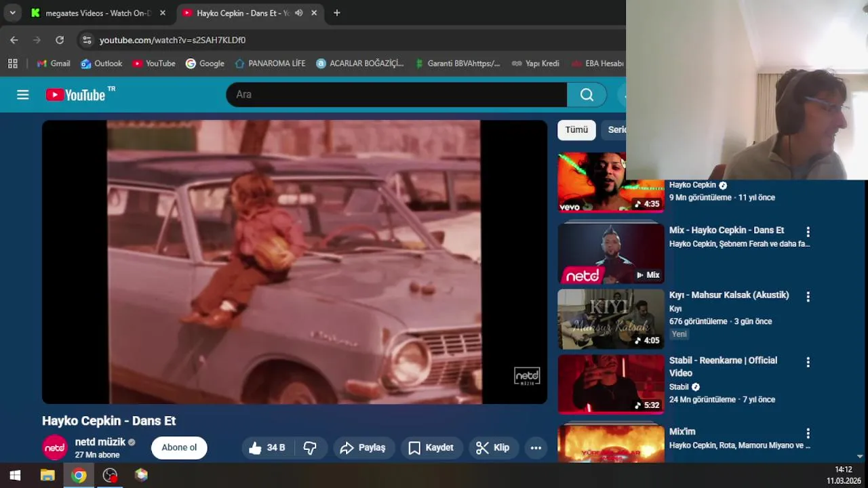The height and width of the screenshot is (488, 868).
Task: Open the EBA Hesabı bookmark
Action: tap(597, 63)
